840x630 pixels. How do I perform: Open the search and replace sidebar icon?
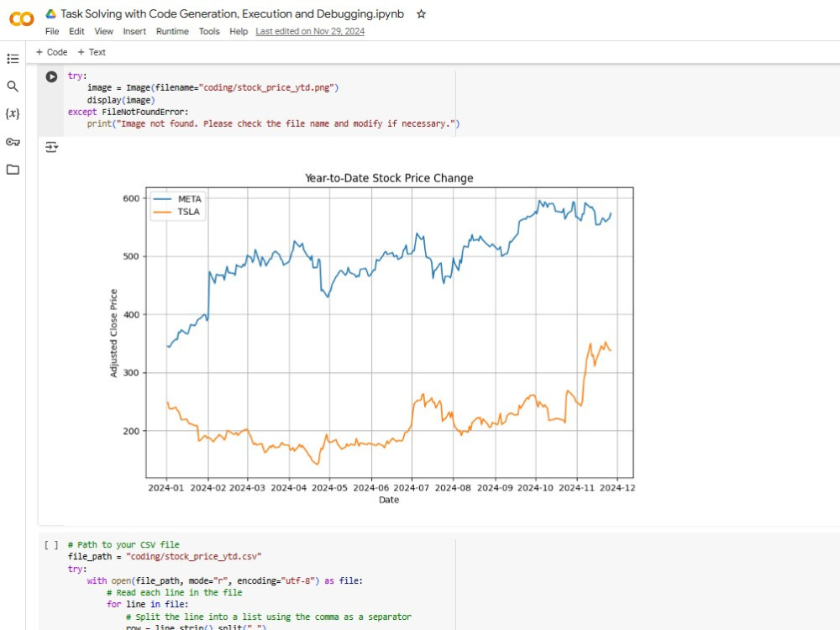click(13, 87)
